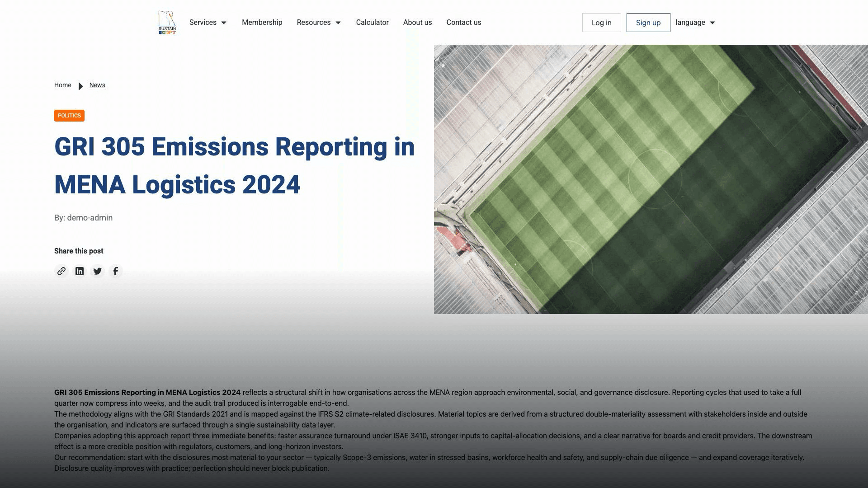Open the About us page

(418, 23)
